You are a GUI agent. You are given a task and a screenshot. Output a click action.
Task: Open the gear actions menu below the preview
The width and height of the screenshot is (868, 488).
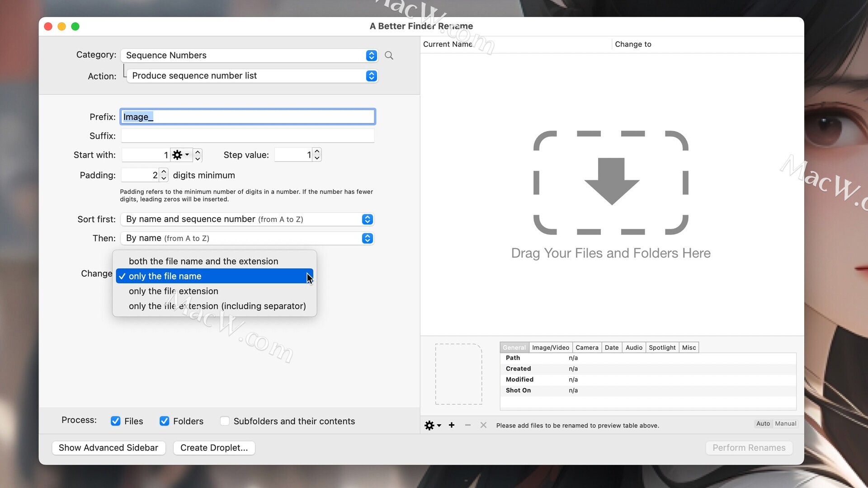(433, 425)
